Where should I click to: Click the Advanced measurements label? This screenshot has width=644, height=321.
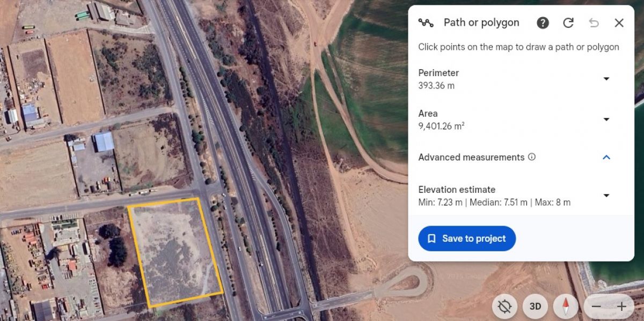[471, 157]
